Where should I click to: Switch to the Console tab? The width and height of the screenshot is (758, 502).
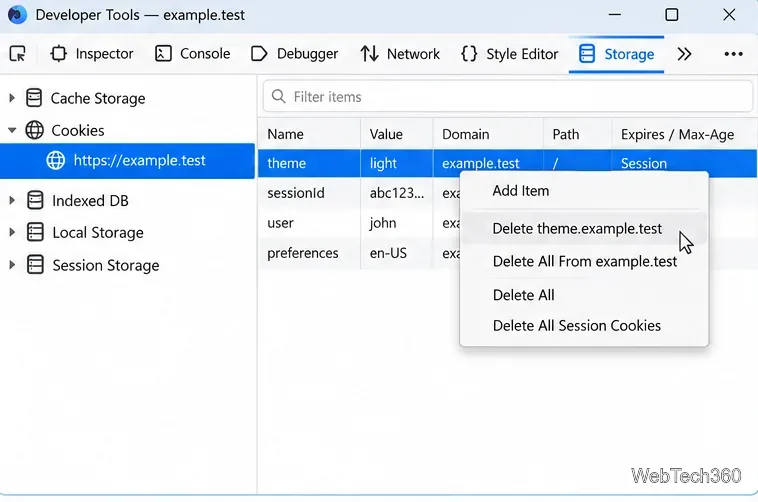[x=192, y=54]
